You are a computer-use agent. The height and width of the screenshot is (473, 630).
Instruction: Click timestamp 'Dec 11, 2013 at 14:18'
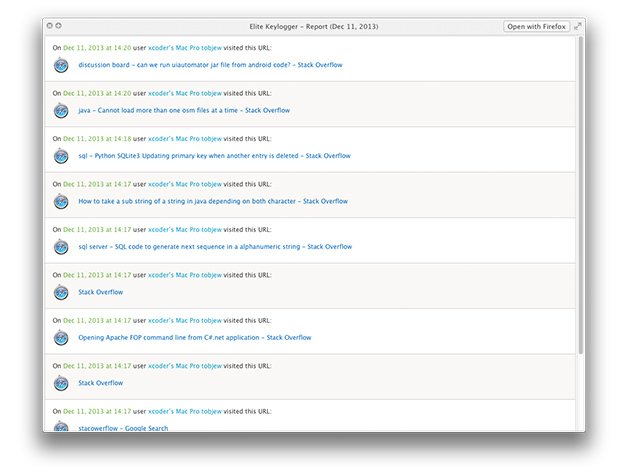[97, 139]
